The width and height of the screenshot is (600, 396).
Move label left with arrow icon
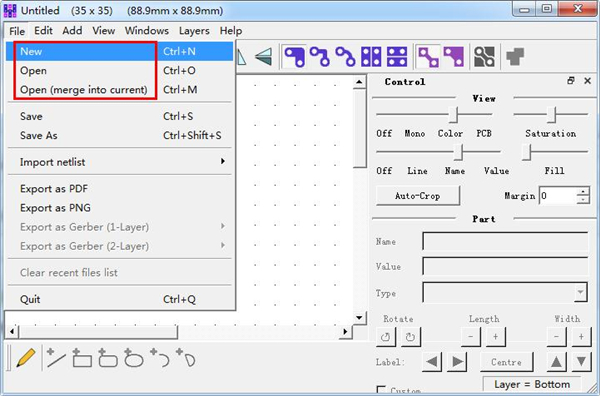point(432,362)
